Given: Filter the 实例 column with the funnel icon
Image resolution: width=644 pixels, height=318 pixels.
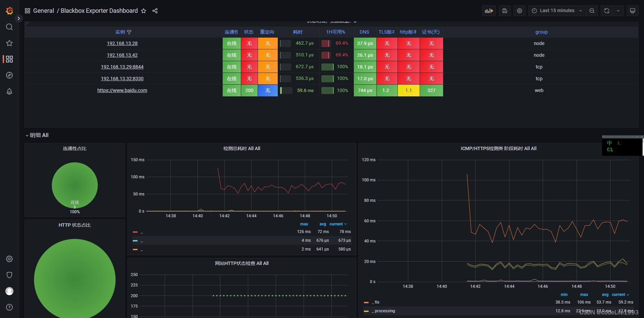Looking at the screenshot, I should point(129,32).
